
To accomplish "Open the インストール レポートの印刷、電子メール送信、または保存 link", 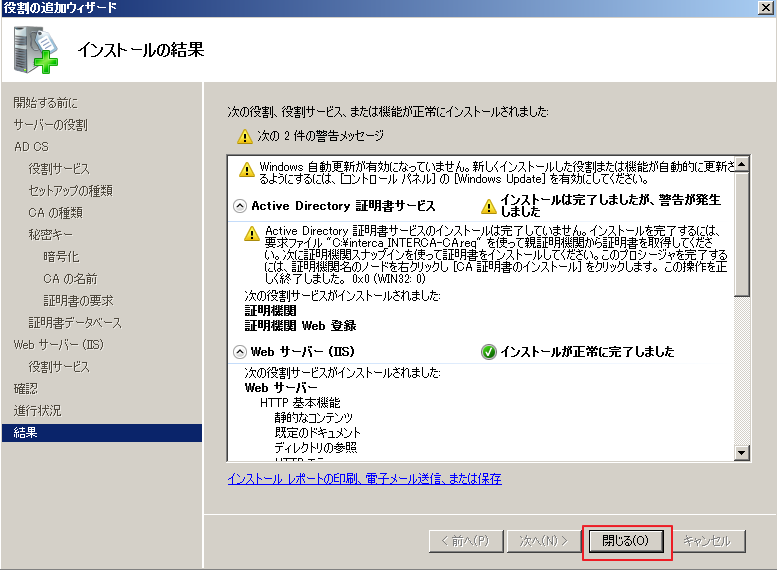I will tap(365, 479).
